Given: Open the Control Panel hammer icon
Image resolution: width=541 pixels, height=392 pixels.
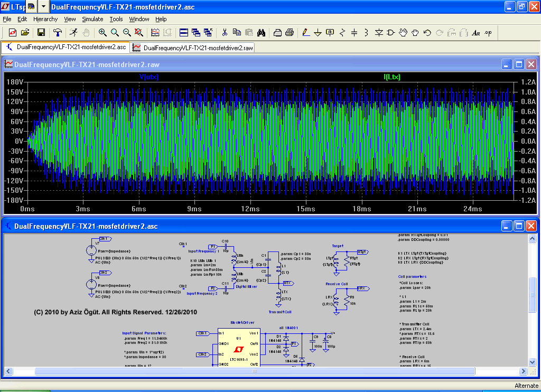Looking at the screenshot, I should (58, 32).
